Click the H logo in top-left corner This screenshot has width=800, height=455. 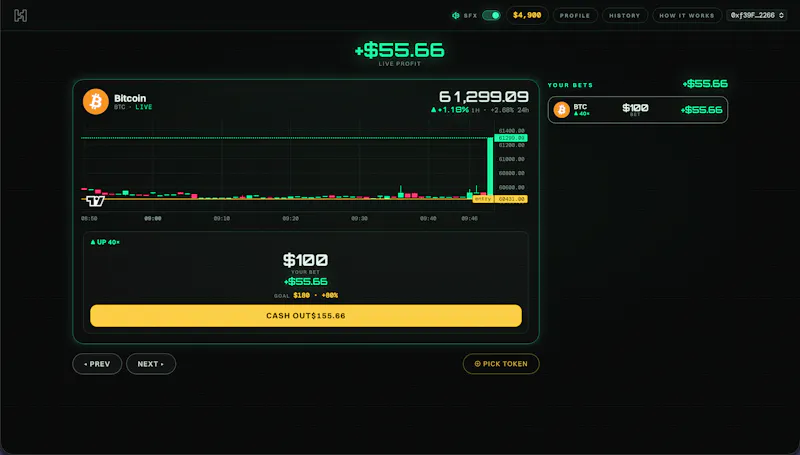coord(20,16)
